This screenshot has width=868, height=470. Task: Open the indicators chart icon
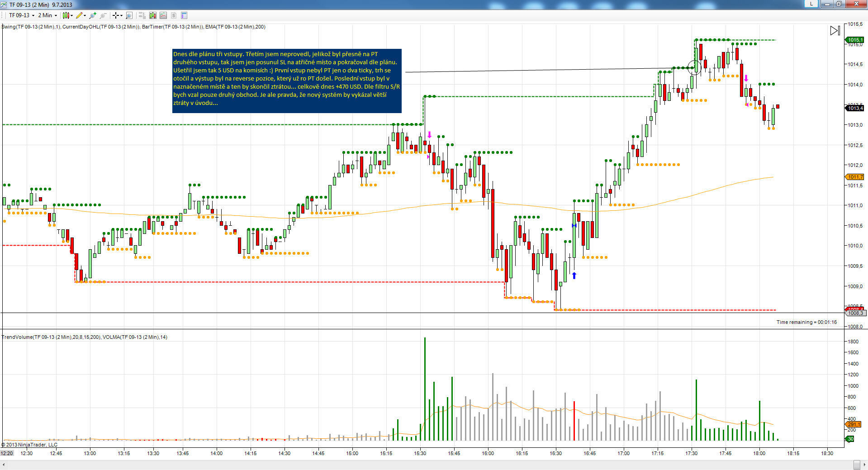163,15
